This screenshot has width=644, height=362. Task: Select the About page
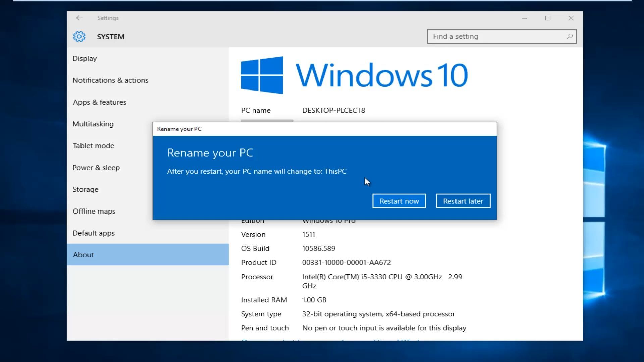pyautogui.click(x=148, y=255)
